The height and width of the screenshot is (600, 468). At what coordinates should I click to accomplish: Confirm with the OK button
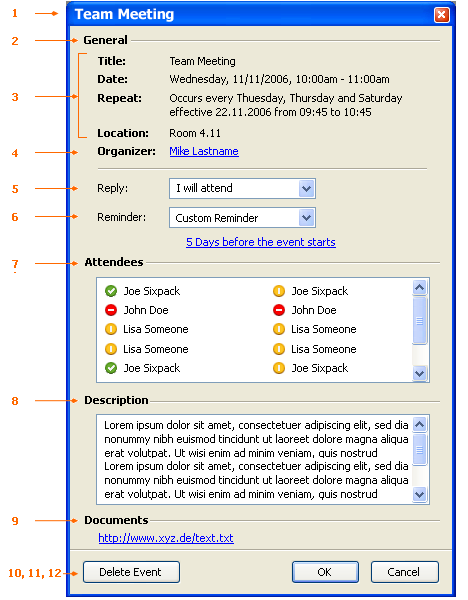pos(325,572)
